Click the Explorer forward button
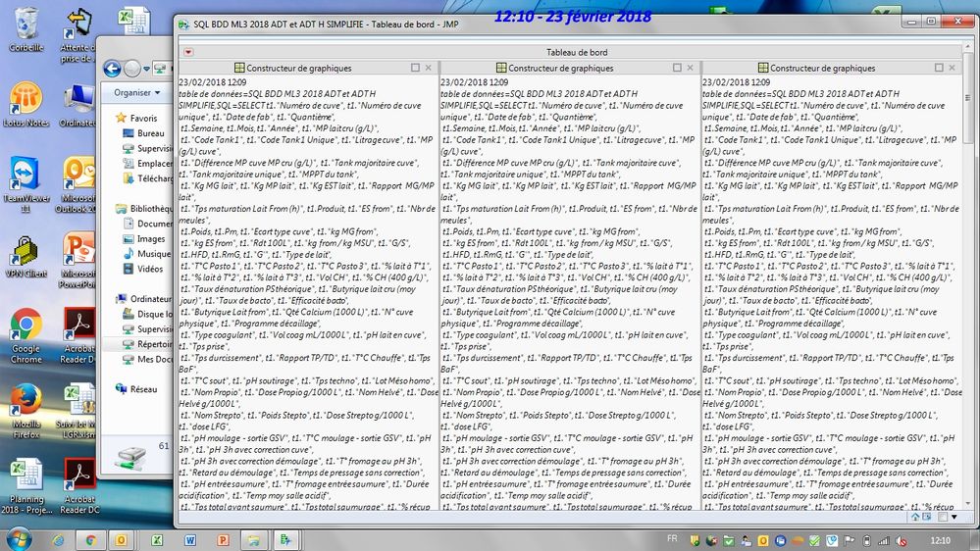The image size is (980, 551). [x=131, y=68]
